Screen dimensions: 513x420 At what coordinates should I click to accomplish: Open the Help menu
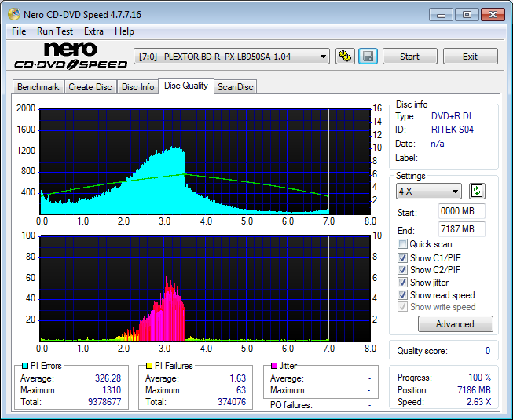(x=124, y=31)
